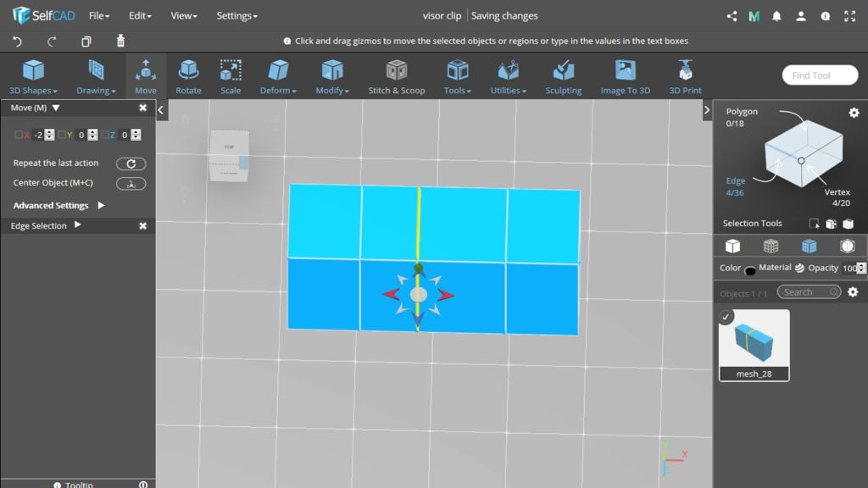Open the 3D Shapes dropdown
The image size is (868, 488).
[x=33, y=76]
